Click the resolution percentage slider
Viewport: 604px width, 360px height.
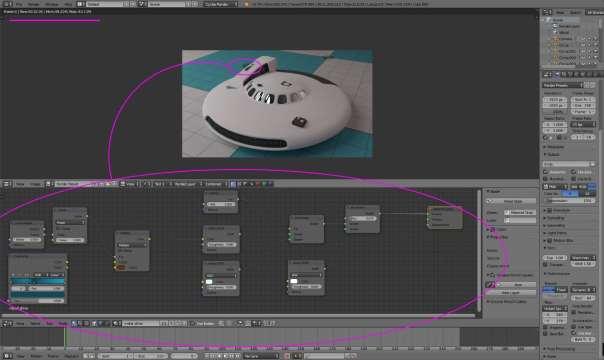[555, 112]
